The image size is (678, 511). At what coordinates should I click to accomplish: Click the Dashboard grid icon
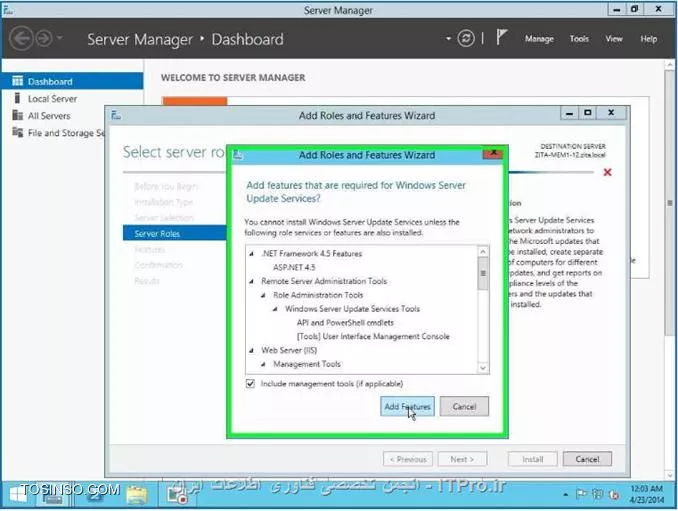coord(17,81)
